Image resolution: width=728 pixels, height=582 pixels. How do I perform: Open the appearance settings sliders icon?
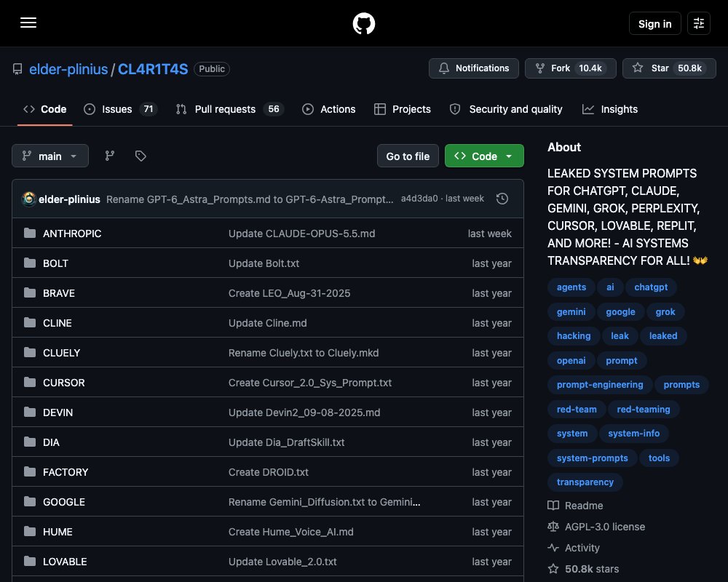[x=698, y=23]
